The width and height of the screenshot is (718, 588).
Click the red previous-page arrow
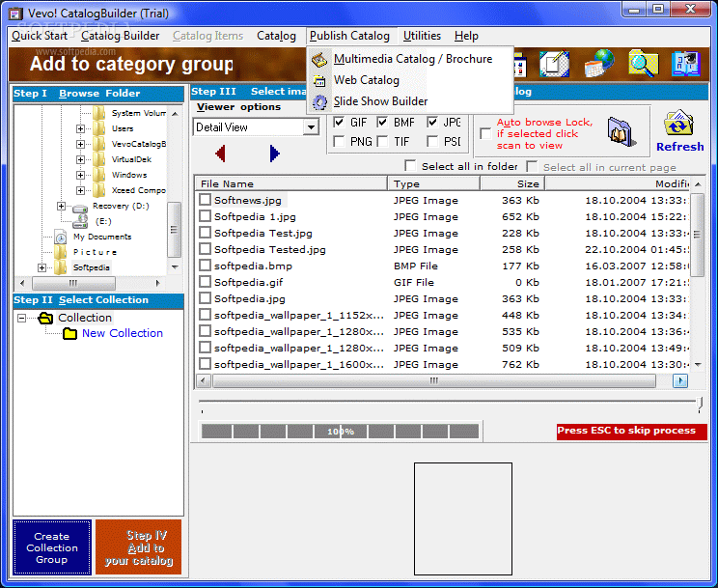(x=220, y=154)
